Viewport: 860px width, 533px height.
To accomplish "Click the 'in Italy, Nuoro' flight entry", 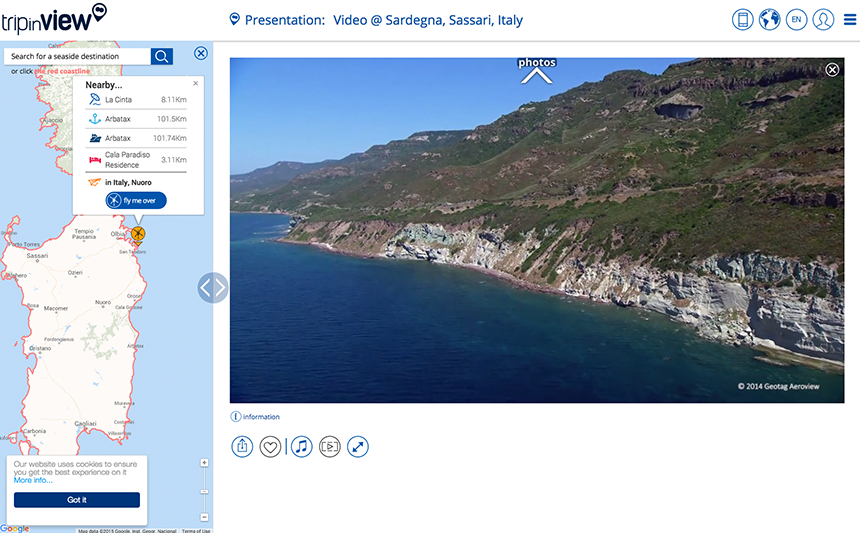I will tap(128, 183).
